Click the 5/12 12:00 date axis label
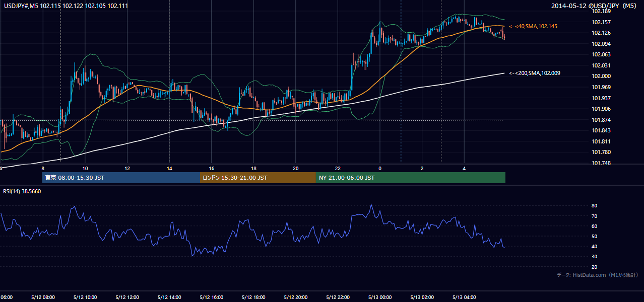The height and width of the screenshot is (302, 644). tap(127, 297)
